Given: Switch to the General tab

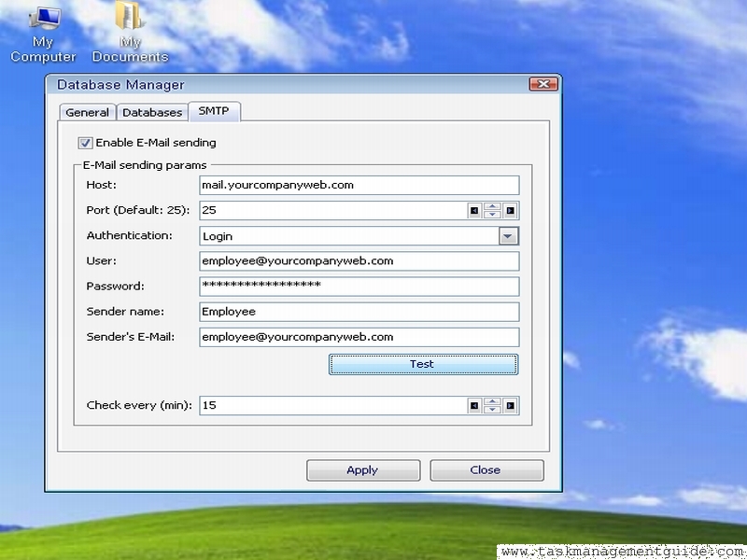Looking at the screenshot, I should [x=87, y=112].
